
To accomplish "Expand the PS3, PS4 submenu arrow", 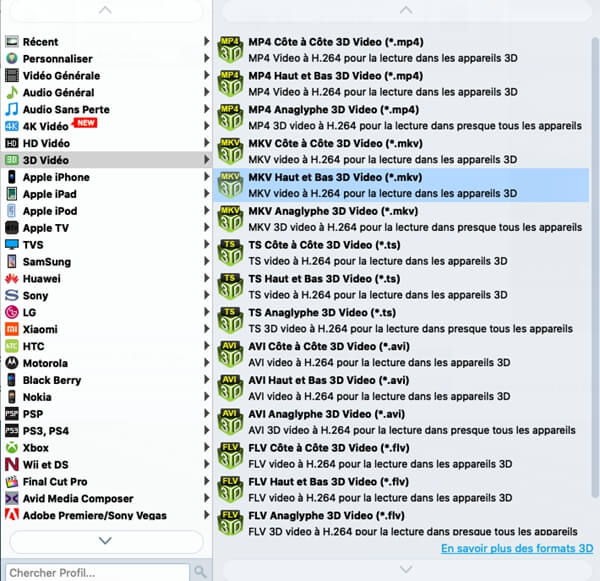I will 206,430.
